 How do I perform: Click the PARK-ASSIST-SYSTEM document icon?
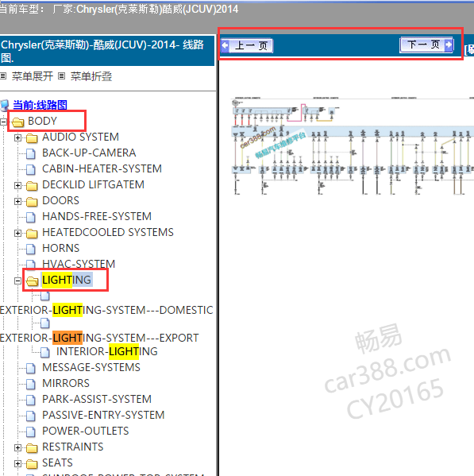pyautogui.click(x=31, y=400)
